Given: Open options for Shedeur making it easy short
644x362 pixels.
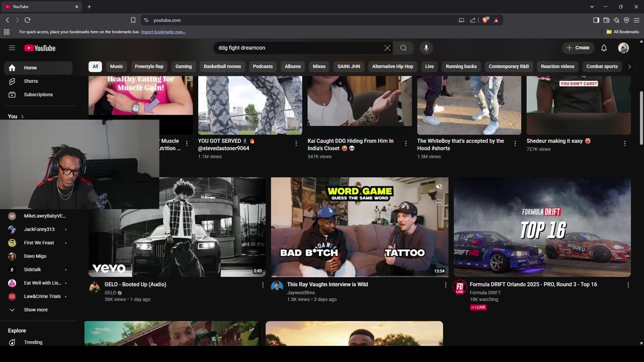Looking at the screenshot, I should point(625,143).
